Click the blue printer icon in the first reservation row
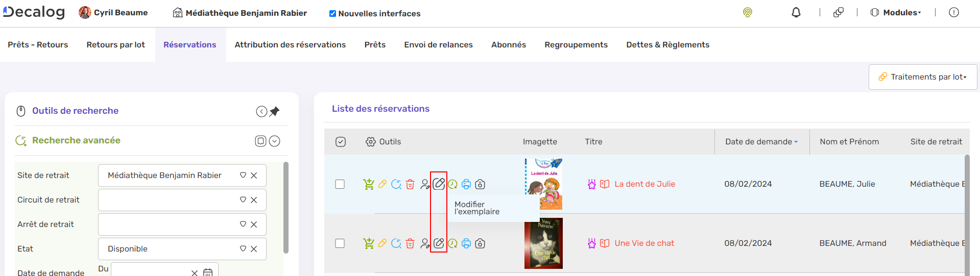980x276 pixels. coord(466,184)
